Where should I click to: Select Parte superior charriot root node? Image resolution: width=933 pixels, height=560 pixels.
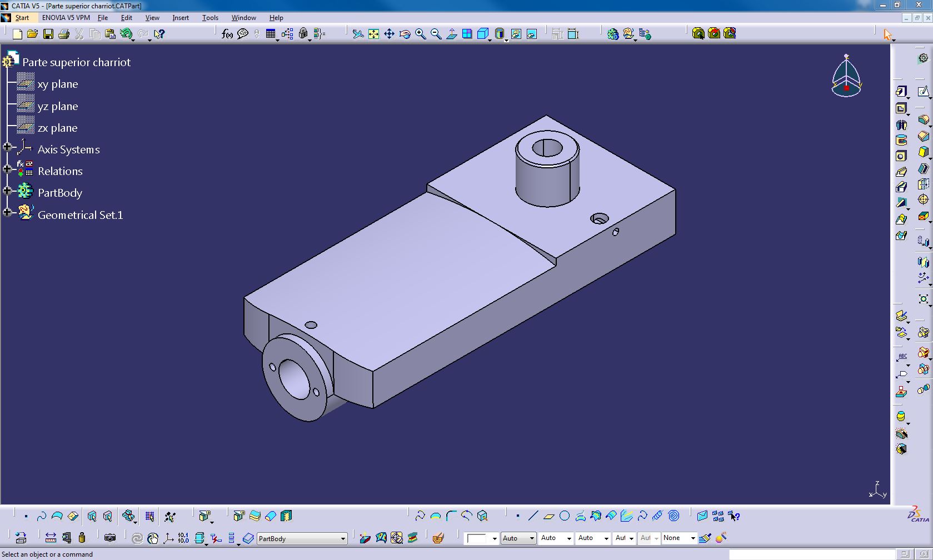coord(76,62)
